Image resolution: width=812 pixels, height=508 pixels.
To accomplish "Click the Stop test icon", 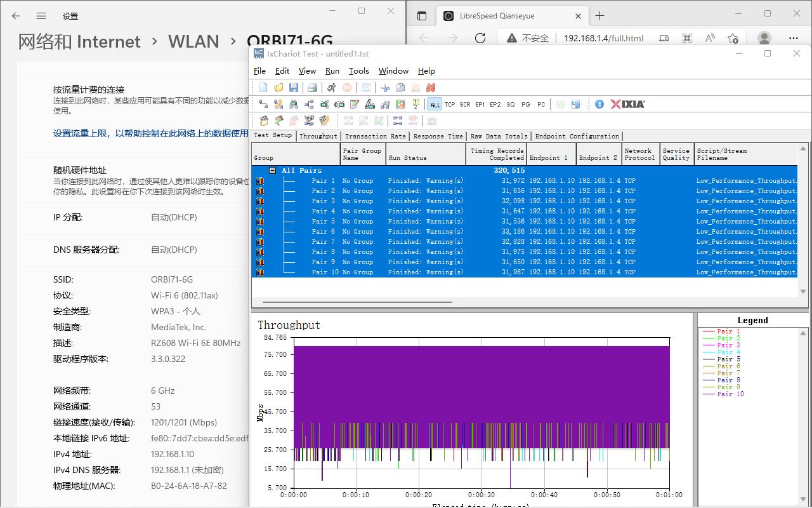I will point(348,88).
